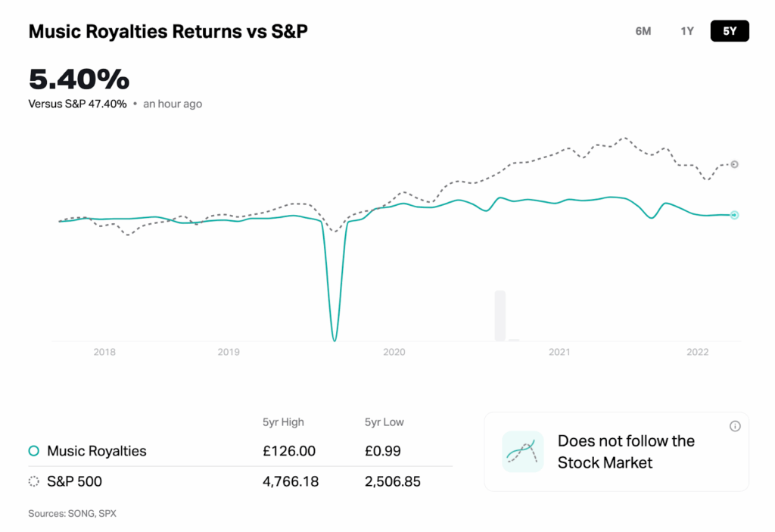775x532 pixels.
Task: Click the 2018 label on the timeline
Action: point(104,352)
